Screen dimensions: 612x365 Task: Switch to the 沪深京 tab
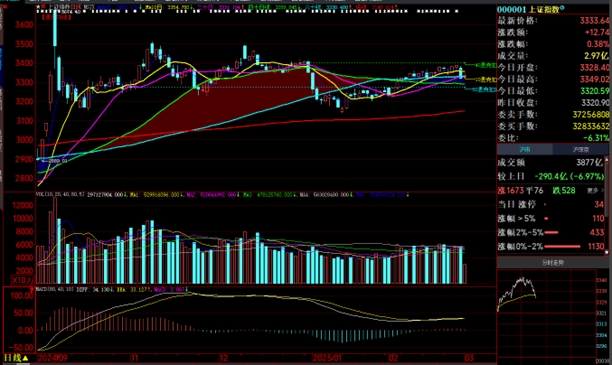coord(580,150)
